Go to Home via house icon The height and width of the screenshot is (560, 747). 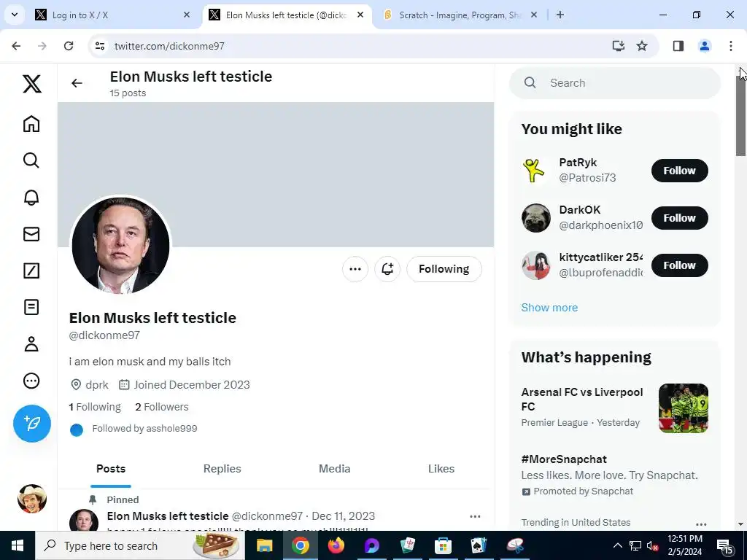click(x=31, y=124)
